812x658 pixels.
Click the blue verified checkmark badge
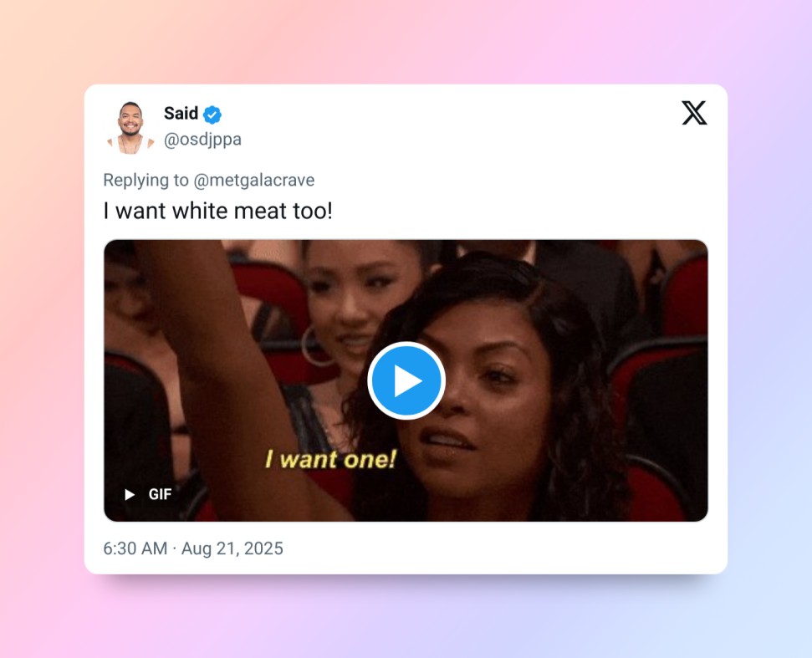coord(212,115)
